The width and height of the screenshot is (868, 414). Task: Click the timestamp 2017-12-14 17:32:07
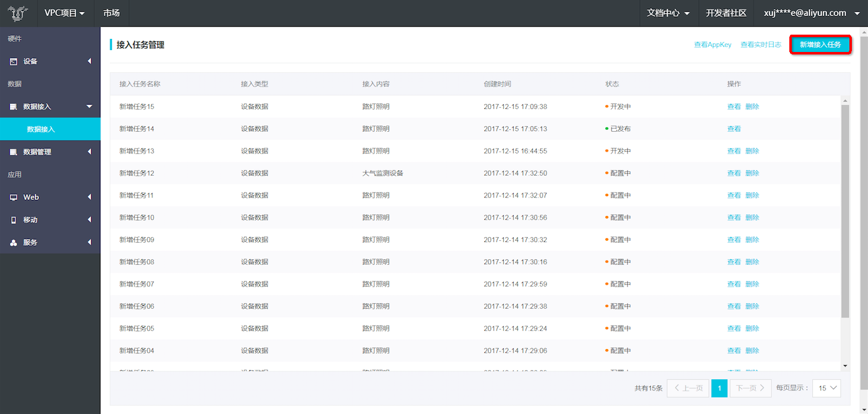click(515, 196)
